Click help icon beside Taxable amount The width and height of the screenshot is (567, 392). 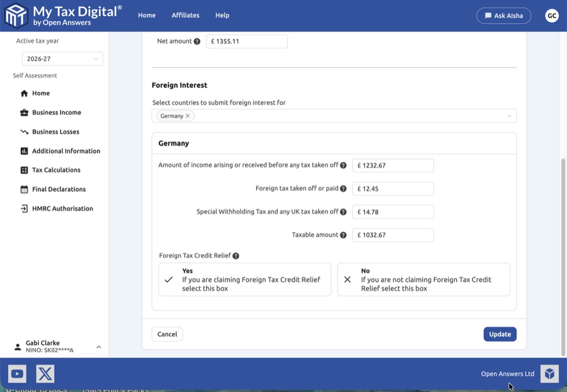343,235
